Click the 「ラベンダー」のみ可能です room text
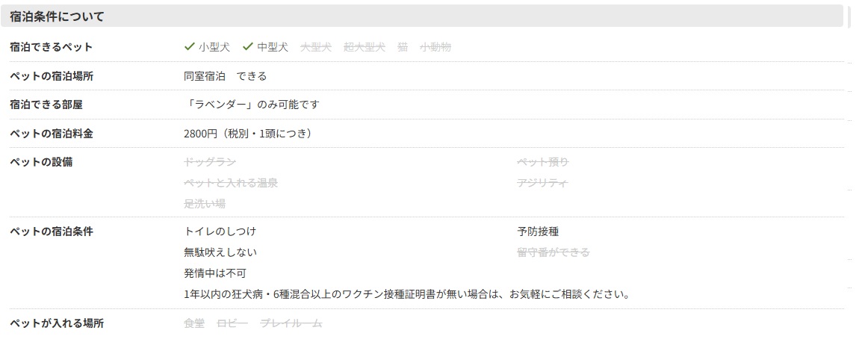The image size is (868, 348). point(251,105)
